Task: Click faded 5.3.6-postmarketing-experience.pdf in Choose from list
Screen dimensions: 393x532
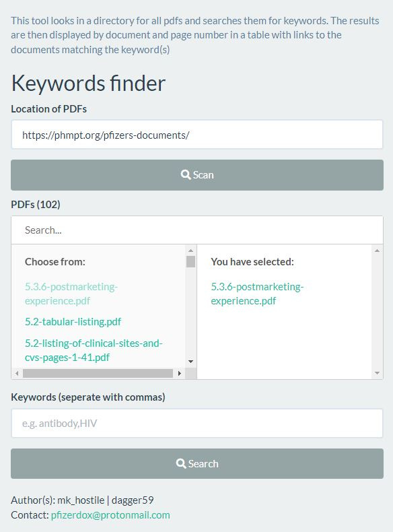Action: [x=71, y=294]
